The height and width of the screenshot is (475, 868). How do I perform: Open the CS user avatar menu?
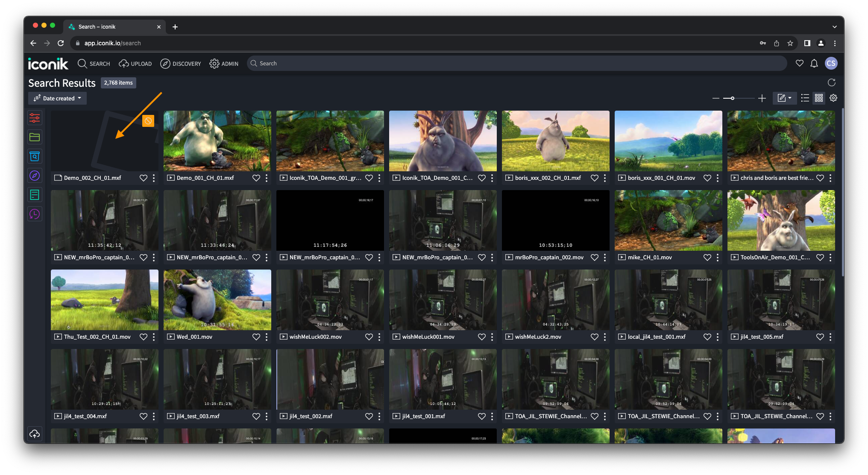coord(831,63)
